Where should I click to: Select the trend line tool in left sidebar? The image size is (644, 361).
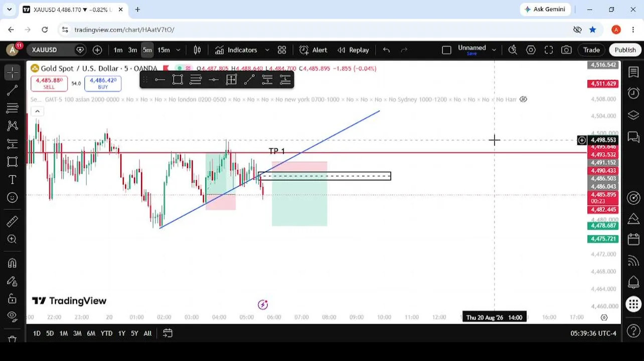pyautogui.click(x=13, y=91)
